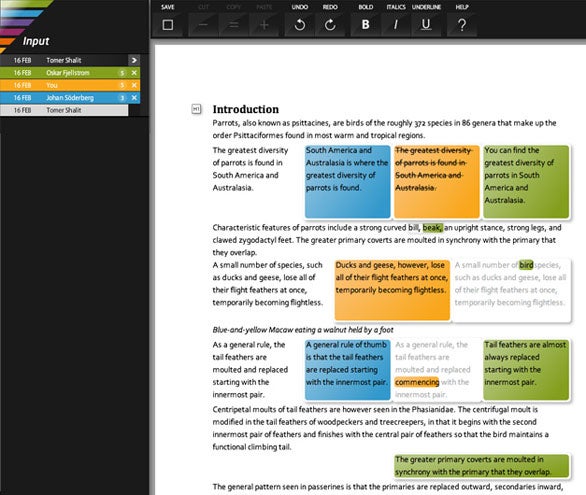Click the Copy icon in the toolbar

coord(234,25)
